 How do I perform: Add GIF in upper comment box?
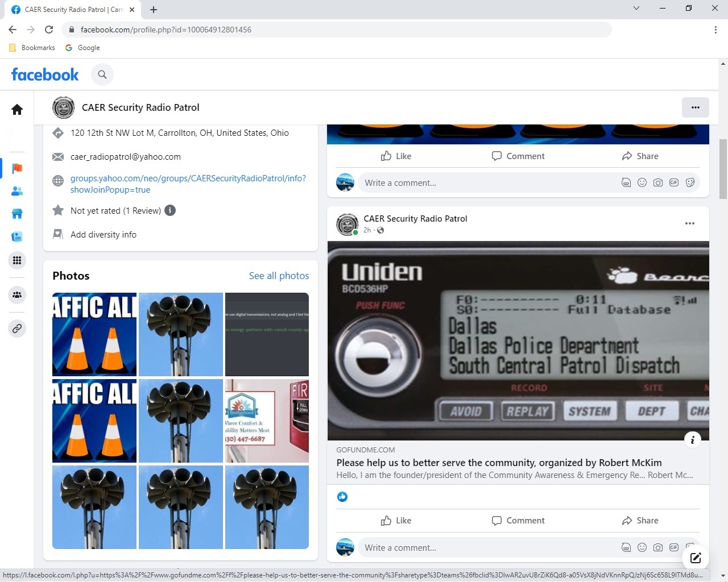674,183
